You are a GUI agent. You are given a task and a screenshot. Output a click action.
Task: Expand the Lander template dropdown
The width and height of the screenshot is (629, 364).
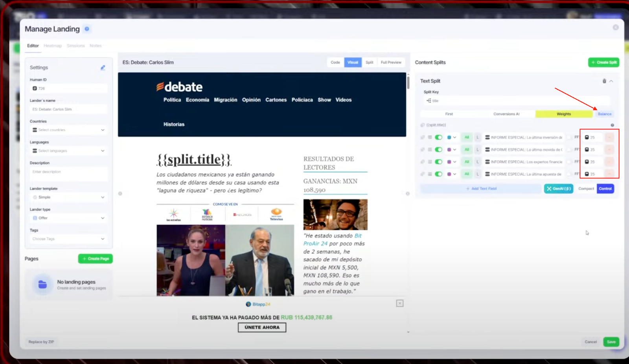[68, 197]
